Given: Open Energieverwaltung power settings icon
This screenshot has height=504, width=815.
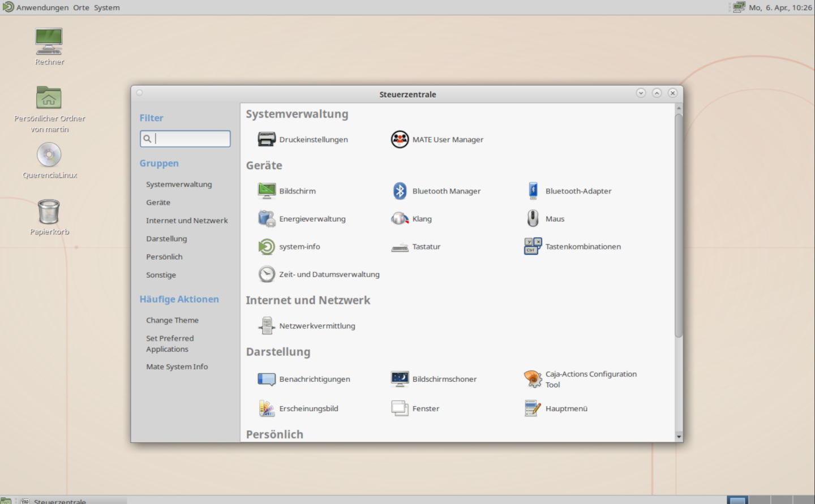Looking at the screenshot, I should point(267,219).
